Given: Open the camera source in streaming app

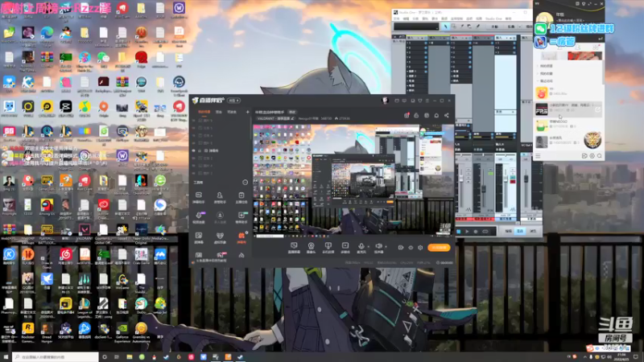Looking at the screenshot, I should (311, 246).
